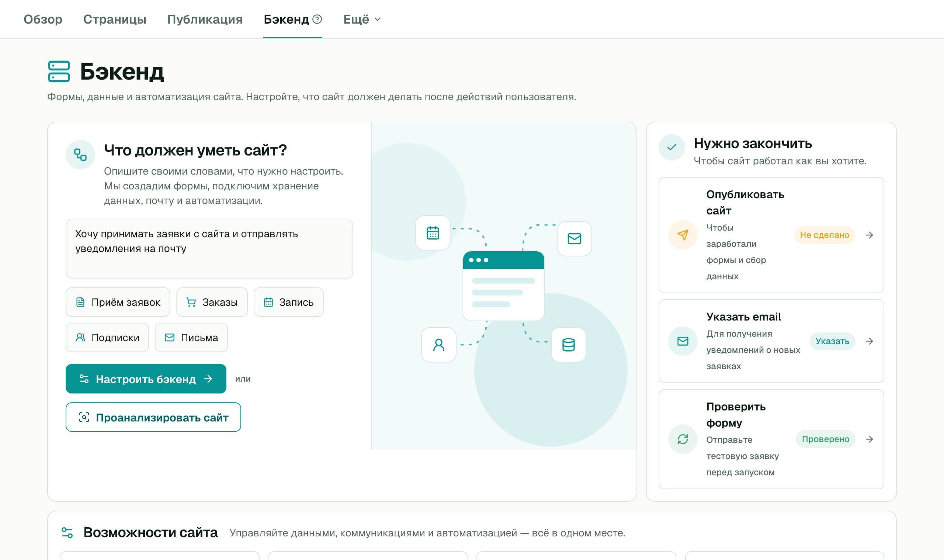The width and height of the screenshot is (944, 560).
Task: Click the Возможности сайта heading
Action: pyautogui.click(x=151, y=532)
